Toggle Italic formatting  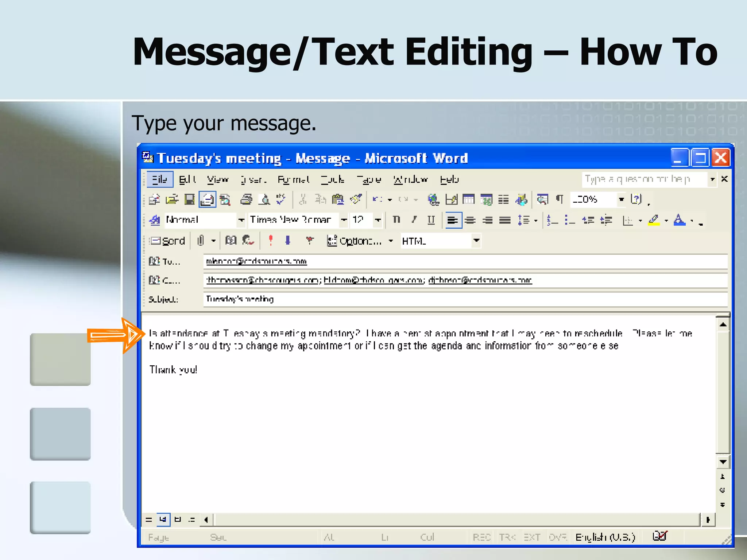[x=414, y=220]
